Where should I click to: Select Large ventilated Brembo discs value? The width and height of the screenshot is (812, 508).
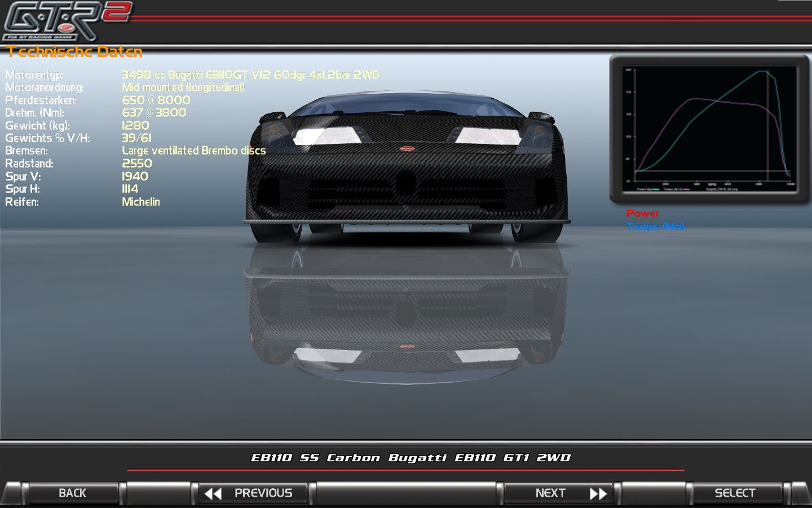coord(194,151)
